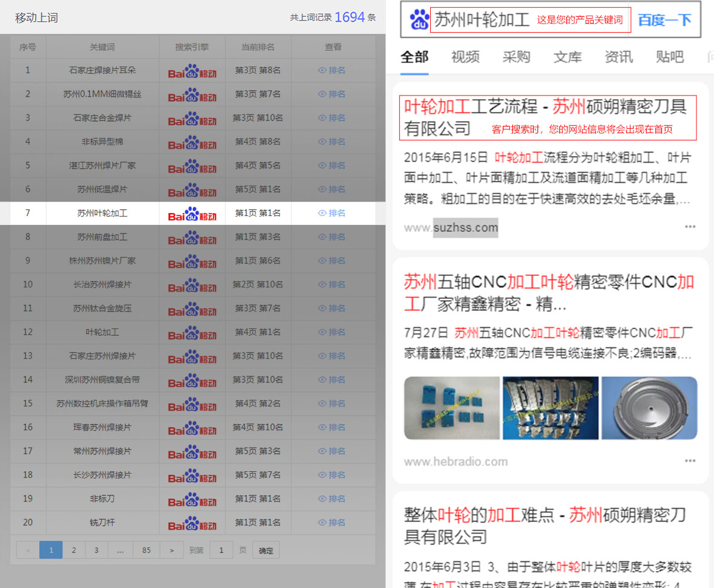Click the Baidu移动 engine icon beside 非标刀

coord(192,498)
